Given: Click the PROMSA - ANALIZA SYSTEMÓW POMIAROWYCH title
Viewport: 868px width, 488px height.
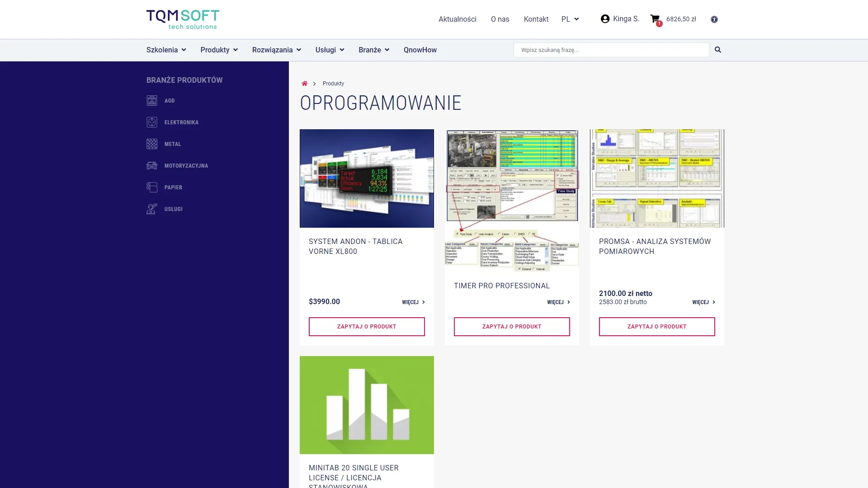Looking at the screenshot, I should click(655, 246).
